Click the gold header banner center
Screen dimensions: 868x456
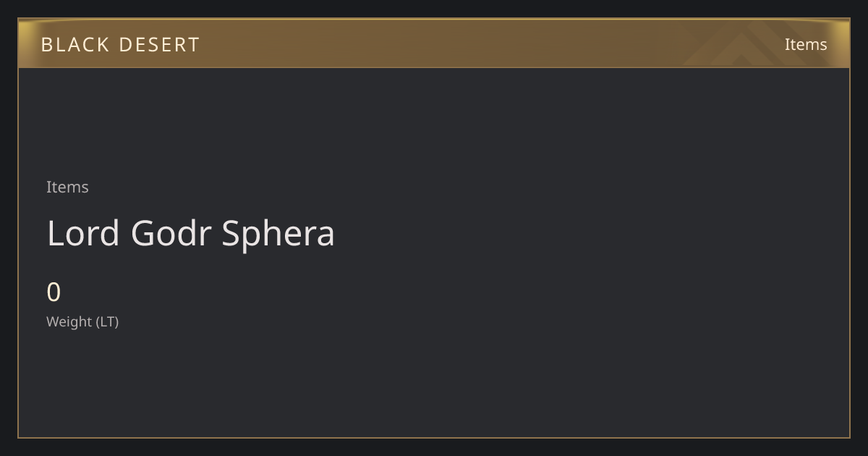tap(434, 43)
